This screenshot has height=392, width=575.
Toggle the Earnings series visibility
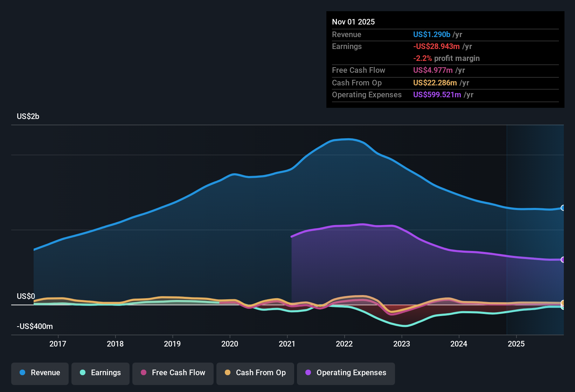(100, 373)
